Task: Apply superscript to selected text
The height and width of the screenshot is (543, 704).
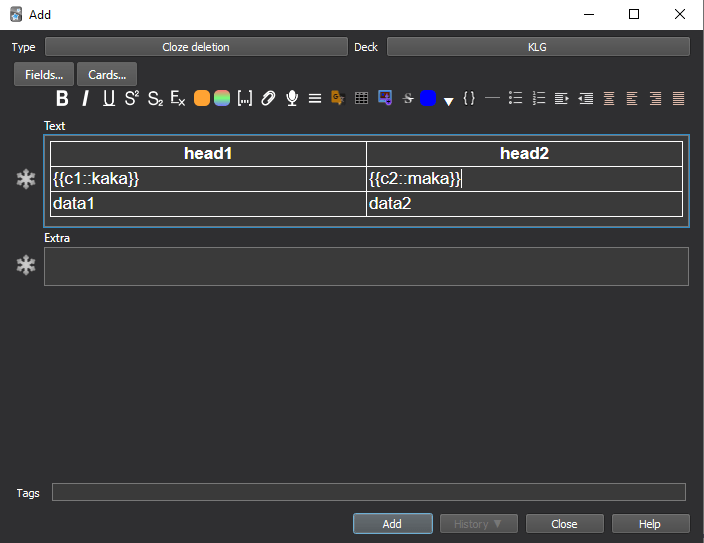Action: tap(131, 98)
